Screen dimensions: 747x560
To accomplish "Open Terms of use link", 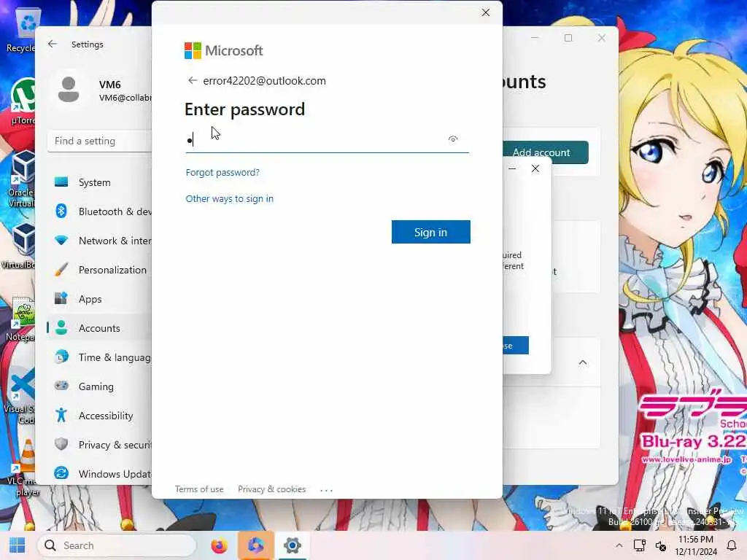I will tap(199, 489).
